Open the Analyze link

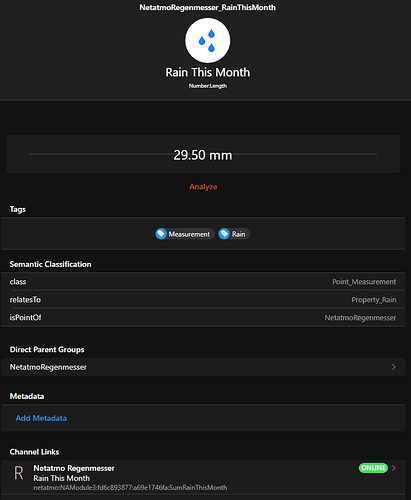[203, 187]
